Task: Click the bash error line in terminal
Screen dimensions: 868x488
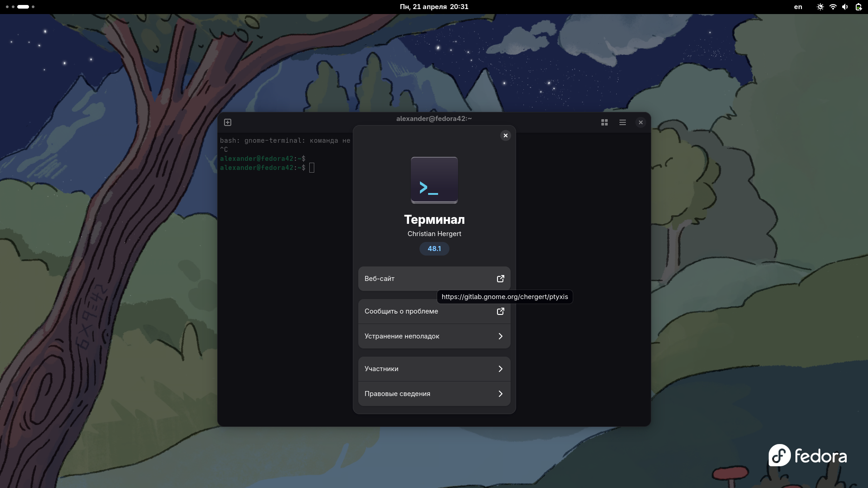Action: click(285, 141)
